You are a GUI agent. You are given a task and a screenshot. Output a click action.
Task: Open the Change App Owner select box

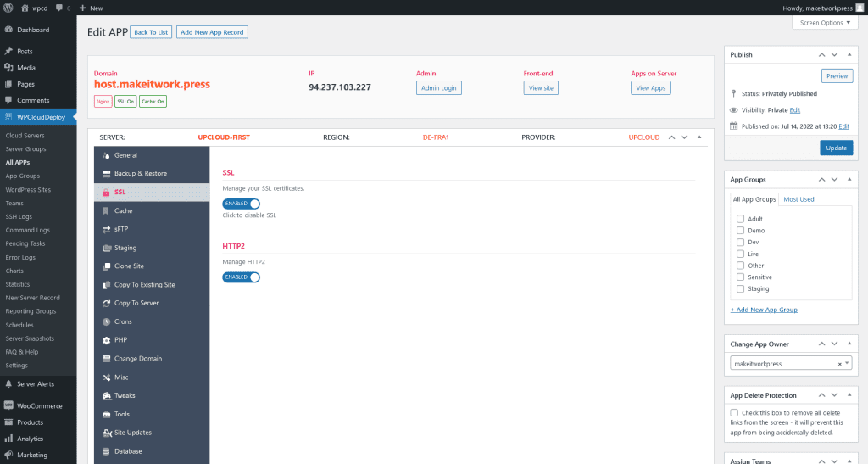point(791,364)
